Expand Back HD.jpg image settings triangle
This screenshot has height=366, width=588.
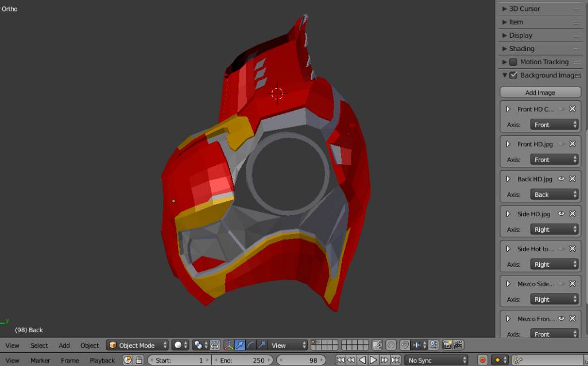(509, 178)
